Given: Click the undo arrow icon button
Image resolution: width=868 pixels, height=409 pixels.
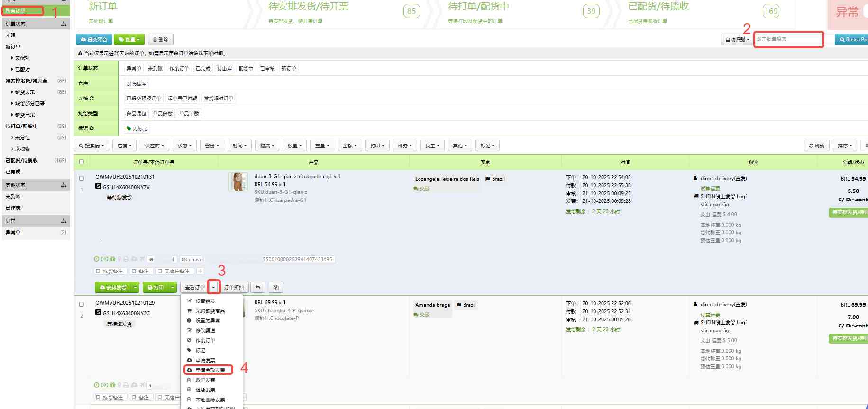Looking at the screenshot, I should [258, 287].
